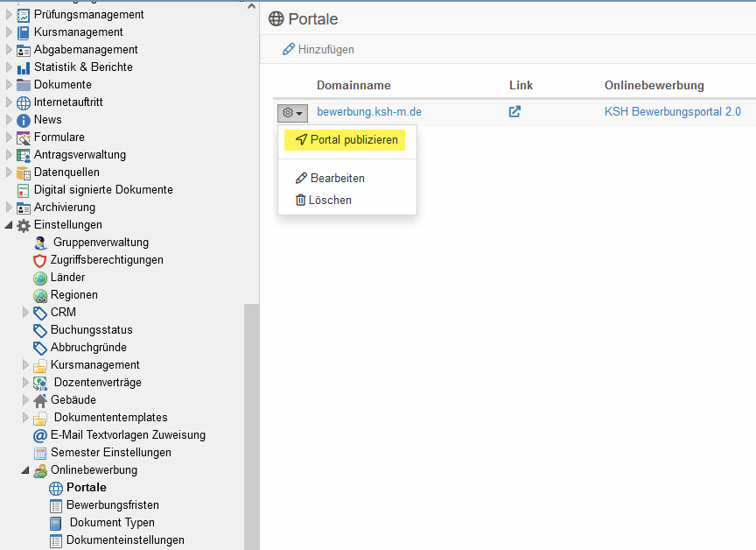Expand the Dozentenverträge tree node
The height and width of the screenshot is (550, 756).
click(x=25, y=383)
